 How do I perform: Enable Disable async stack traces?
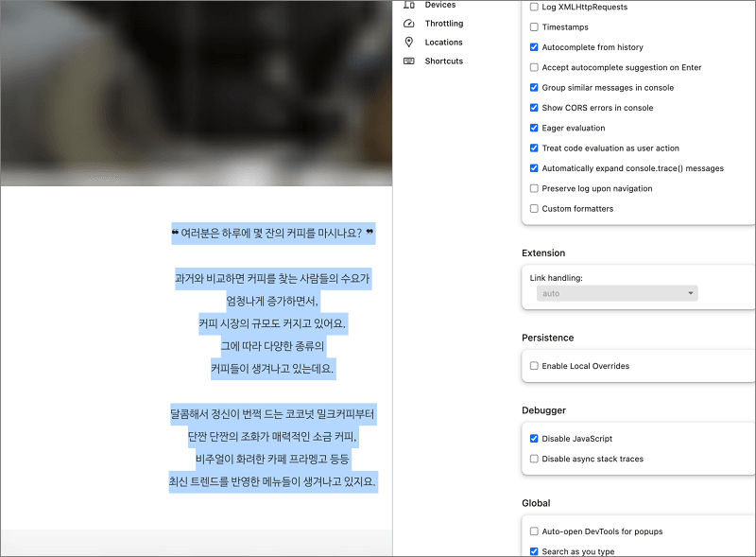[x=534, y=459]
